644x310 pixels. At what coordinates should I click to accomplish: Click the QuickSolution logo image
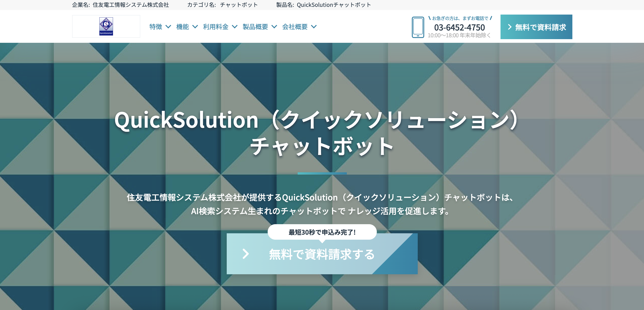pyautogui.click(x=106, y=26)
